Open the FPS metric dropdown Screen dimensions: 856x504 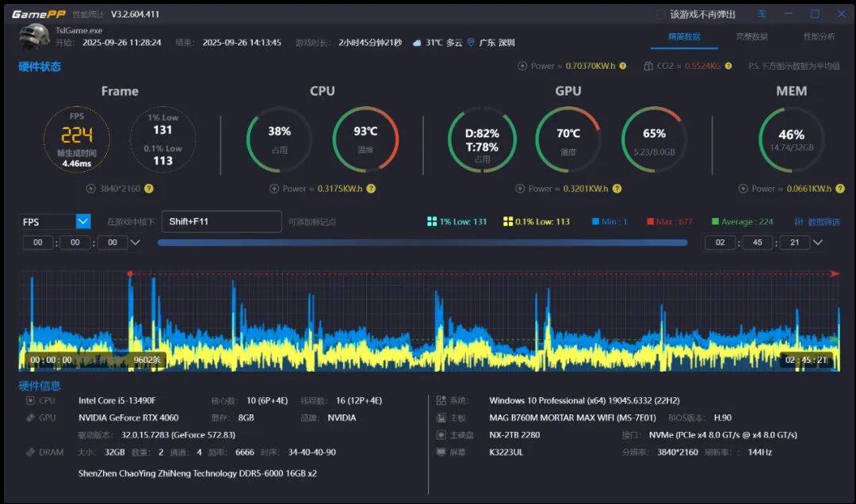pos(83,222)
